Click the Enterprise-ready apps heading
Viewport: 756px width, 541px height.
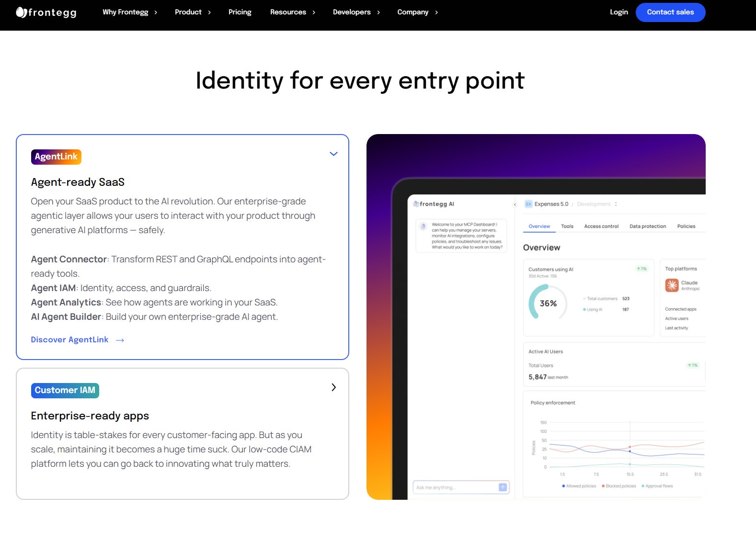(90, 416)
